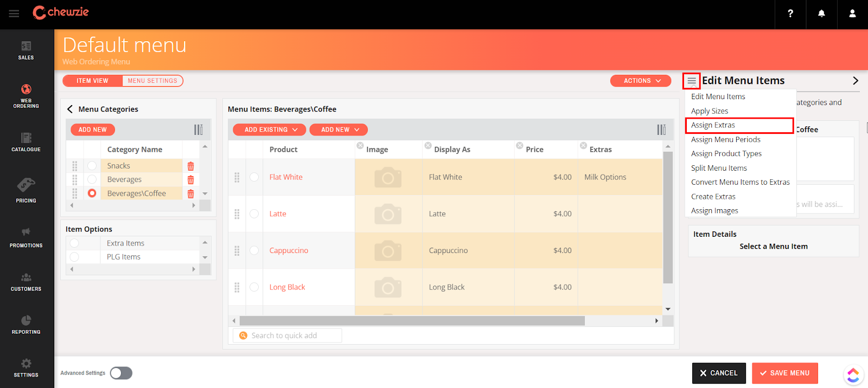The width and height of the screenshot is (868, 388).
Task: Open the user account icon
Action: pyautogui.click(x=852, y=14)
